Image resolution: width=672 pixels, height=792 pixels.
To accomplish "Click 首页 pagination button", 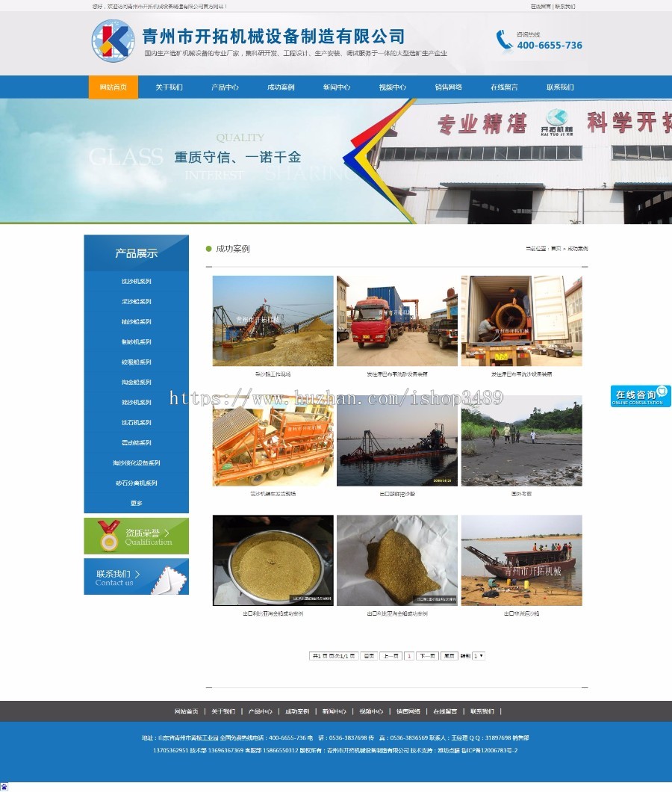I will pos(369,656).
